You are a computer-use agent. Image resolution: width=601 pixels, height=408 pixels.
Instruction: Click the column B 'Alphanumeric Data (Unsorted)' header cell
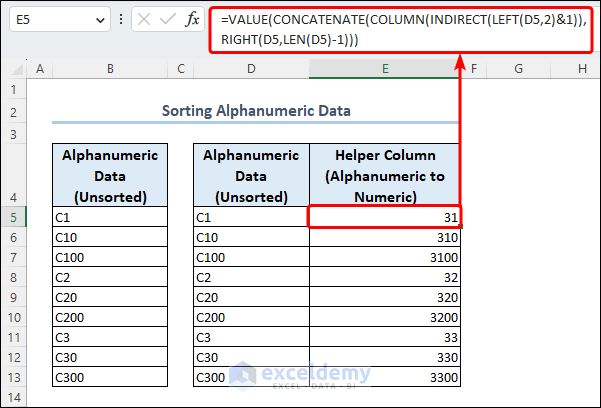110,176
